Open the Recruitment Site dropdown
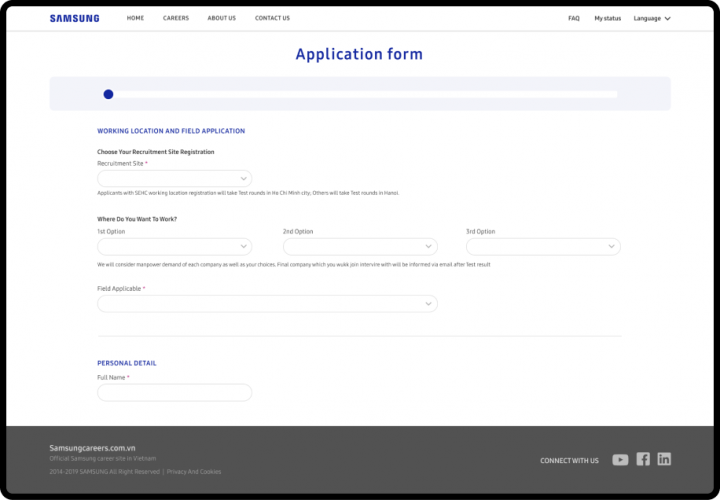The image size is (720, 500). [x=174, y=178]
